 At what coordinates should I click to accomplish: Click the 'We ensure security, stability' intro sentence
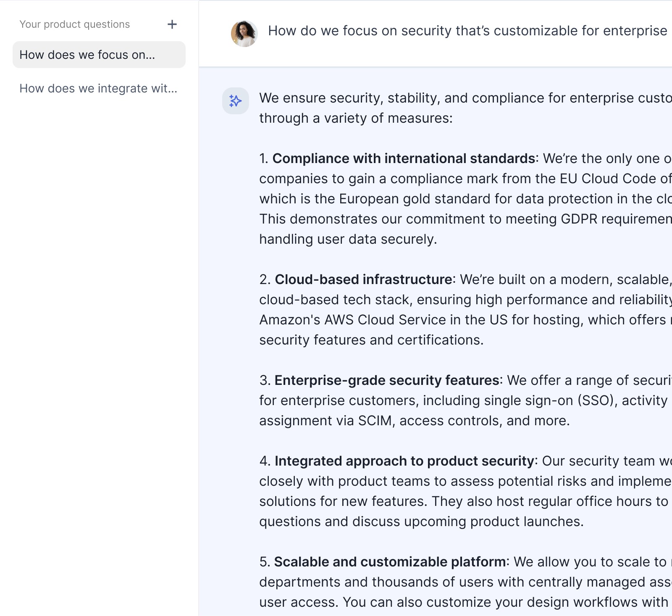click(x=465, y=98)
